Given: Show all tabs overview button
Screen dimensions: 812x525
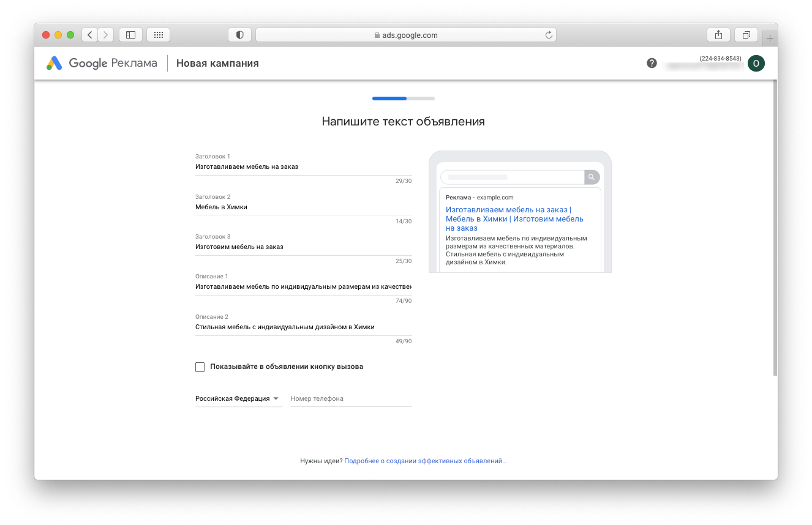Looking at the screenshot, I should (x=746, y=35).
